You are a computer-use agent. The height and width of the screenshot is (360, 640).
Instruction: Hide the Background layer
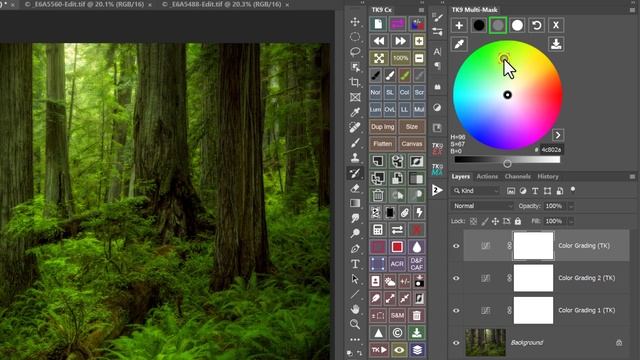pos(456,342)
